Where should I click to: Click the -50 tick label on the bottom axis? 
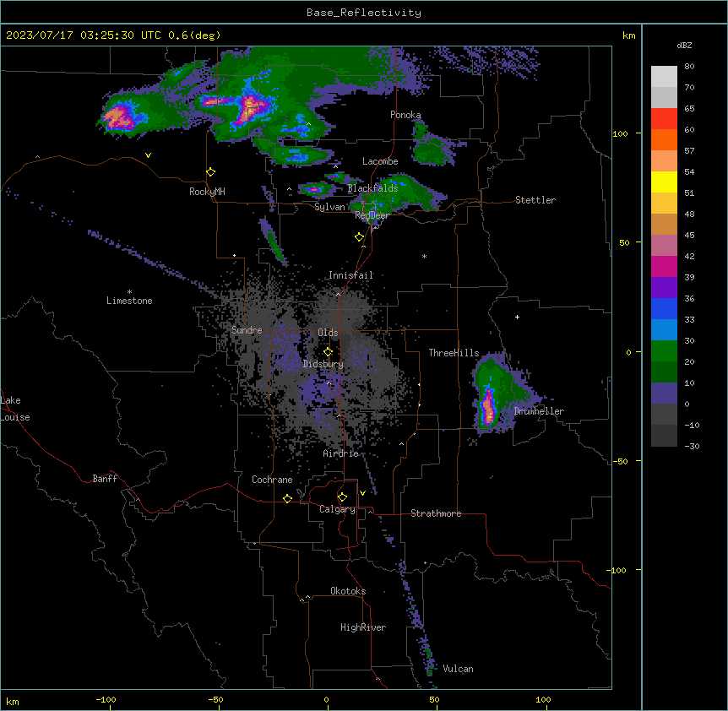215,699
